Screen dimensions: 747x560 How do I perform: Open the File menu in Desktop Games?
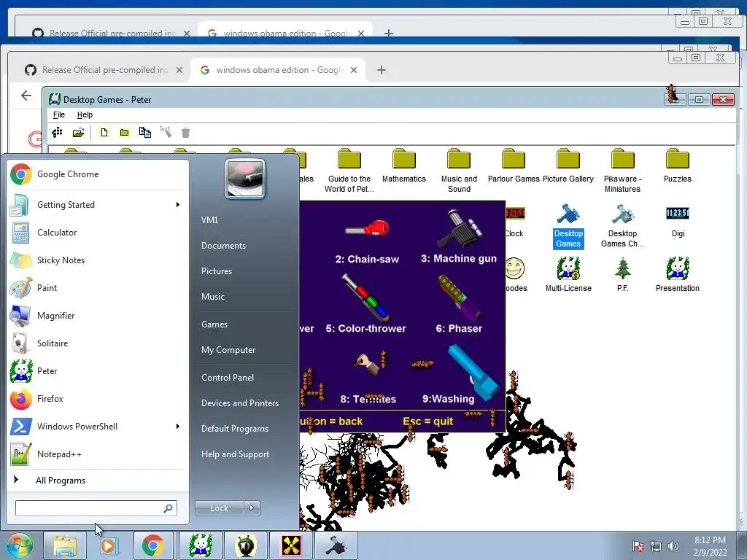click(59, 114)
